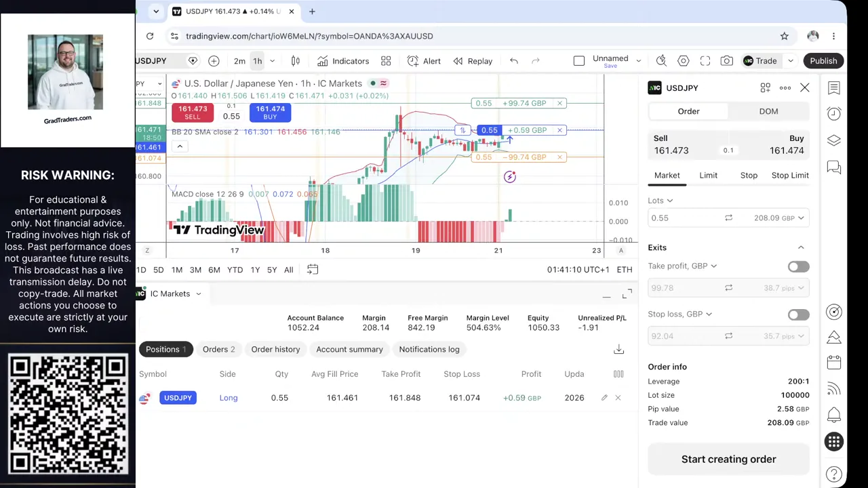Select 2m timeframe

[239, 61]
